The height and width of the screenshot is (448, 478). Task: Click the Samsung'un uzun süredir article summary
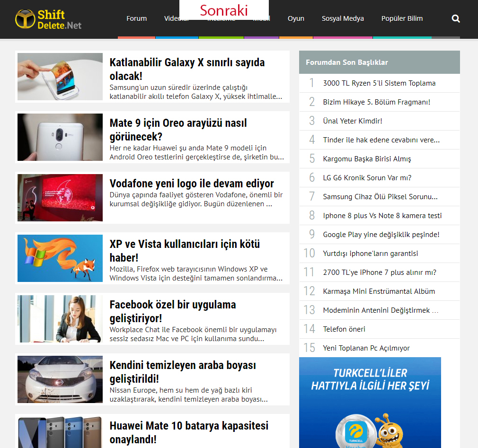coord(196,92)
